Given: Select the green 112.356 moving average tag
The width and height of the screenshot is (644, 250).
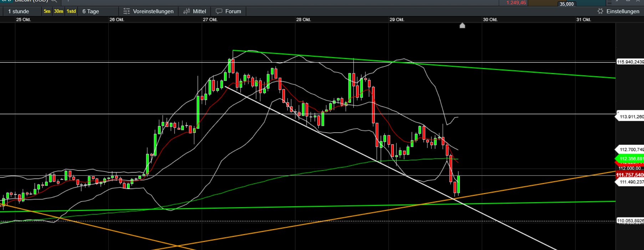Looking at the screenshot, I should tap(631, 159).
